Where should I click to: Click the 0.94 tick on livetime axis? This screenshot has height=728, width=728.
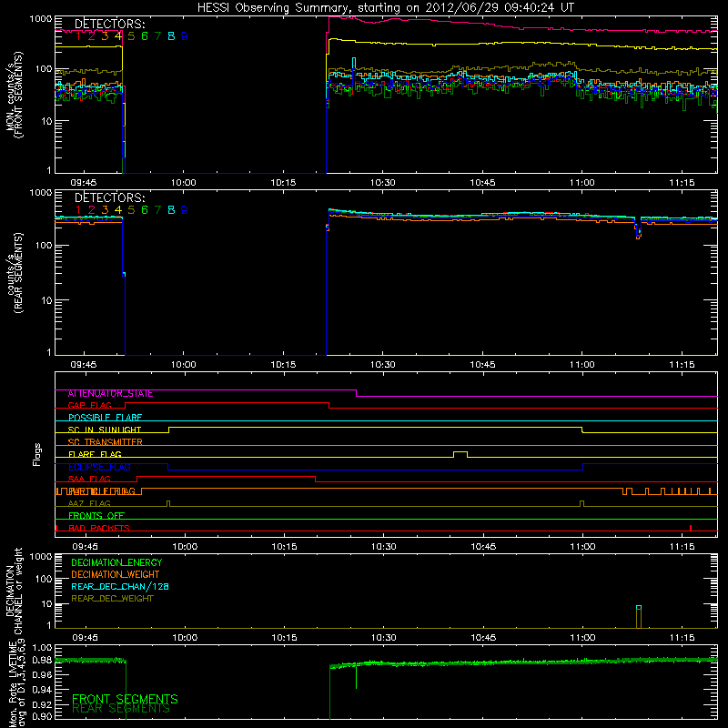[42, 689]
